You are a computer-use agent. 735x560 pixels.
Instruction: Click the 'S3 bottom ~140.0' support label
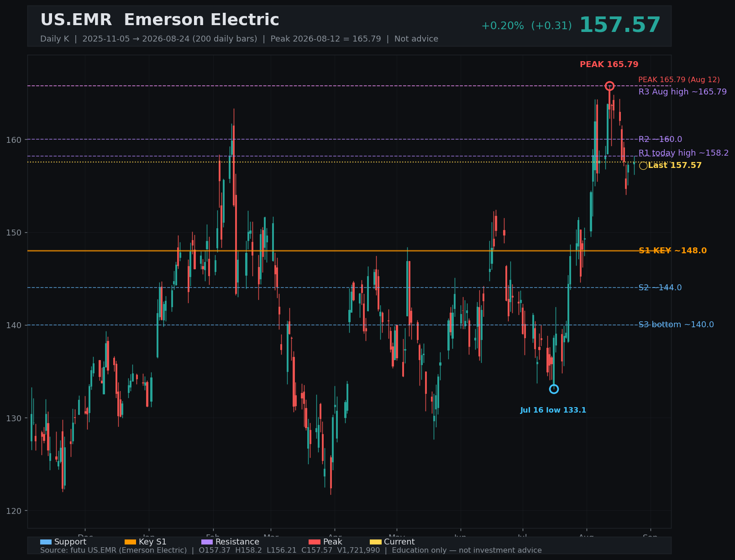click(676, 324)
